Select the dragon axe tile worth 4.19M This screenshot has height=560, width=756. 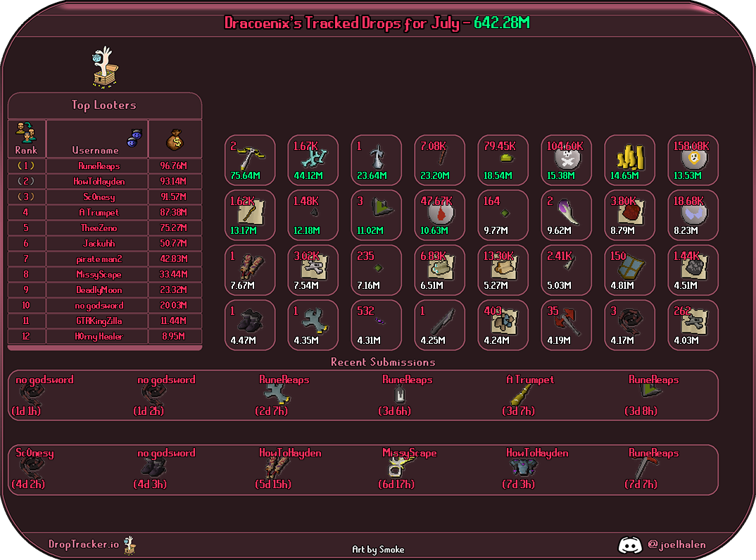[x=566, y=325]
